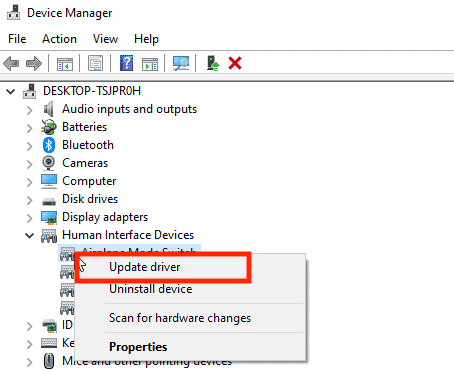Expand Audio inputs and outputs
The height and width of the screenshot is (371, 454).
(29, 110)
